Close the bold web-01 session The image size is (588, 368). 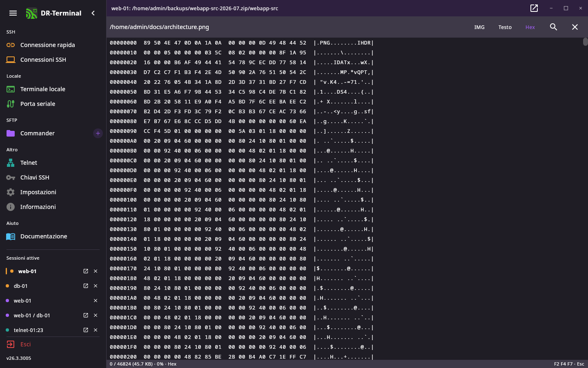pyautogui.click(x=96, y=271)
